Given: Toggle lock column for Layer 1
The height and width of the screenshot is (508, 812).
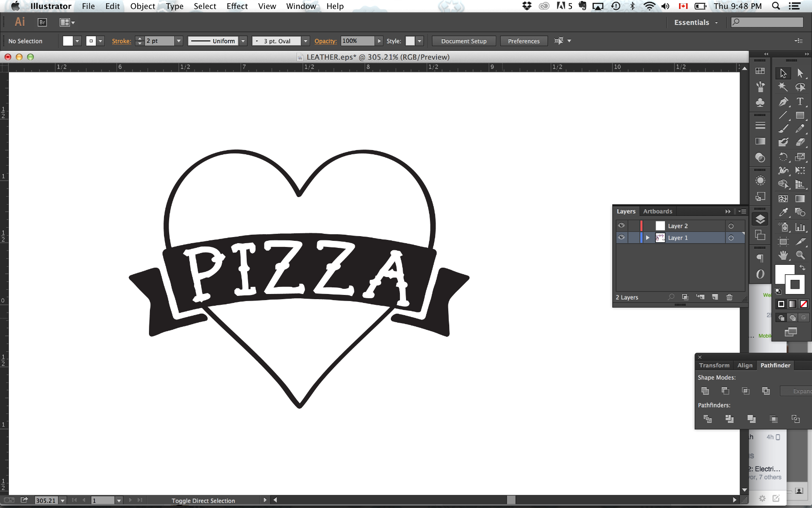Looking at the screenshot, I should point(633,238).
